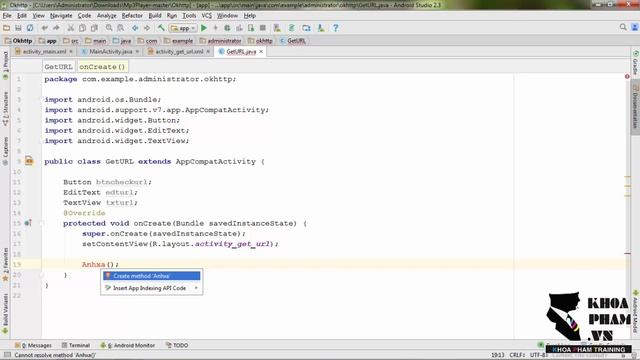The width and height of the screenshot is (640, 360).
Task: Click the Help question mark icon
Action: [336, 28]
